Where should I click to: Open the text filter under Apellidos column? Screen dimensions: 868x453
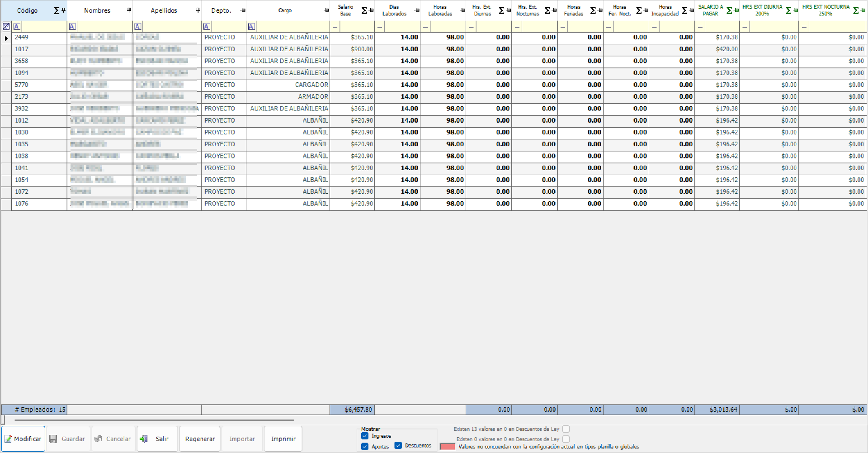[x=138, y=26]
